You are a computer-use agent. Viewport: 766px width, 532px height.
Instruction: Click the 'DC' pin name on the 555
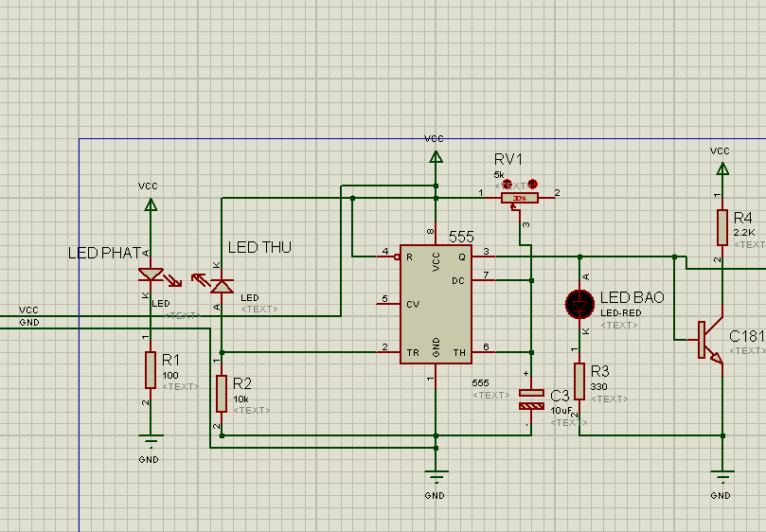[x=458, y=281]
